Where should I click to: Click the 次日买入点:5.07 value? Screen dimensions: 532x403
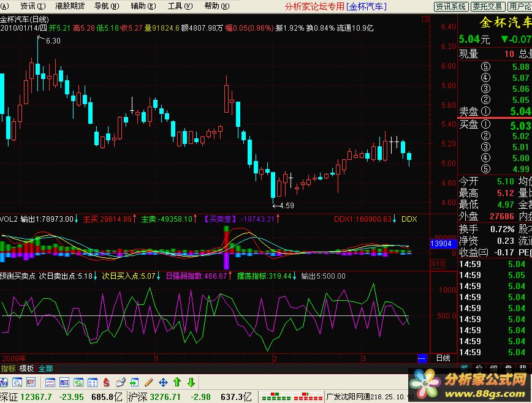point(129,276)
